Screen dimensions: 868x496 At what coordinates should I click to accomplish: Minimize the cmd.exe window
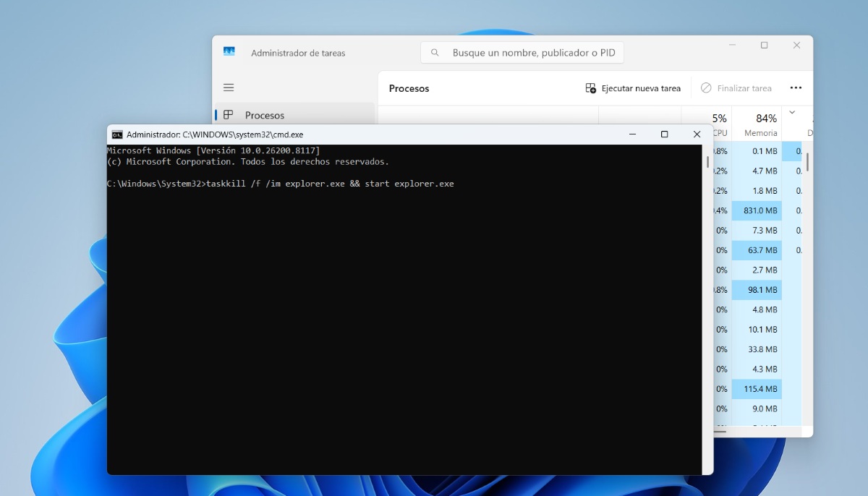point(632,134)
